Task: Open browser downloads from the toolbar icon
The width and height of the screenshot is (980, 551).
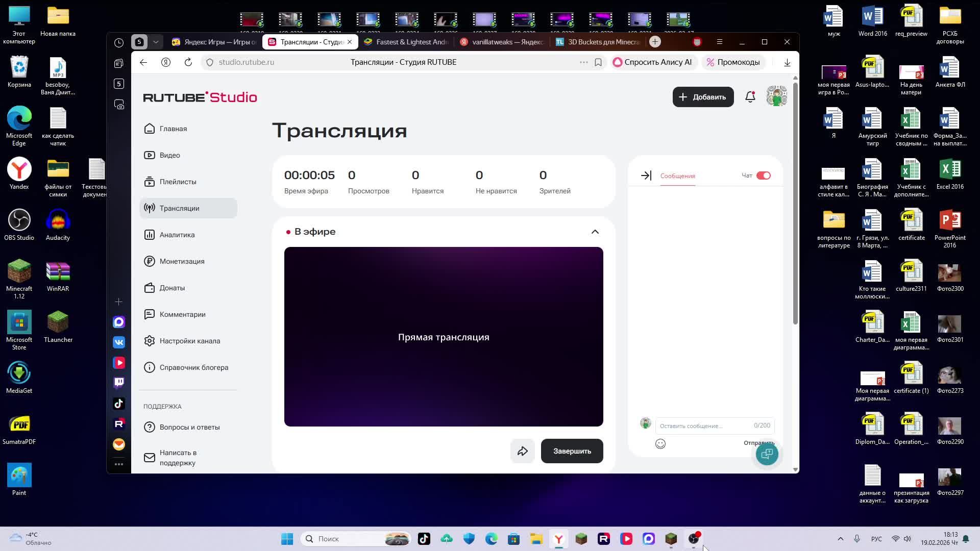Action: pos(787,62)
